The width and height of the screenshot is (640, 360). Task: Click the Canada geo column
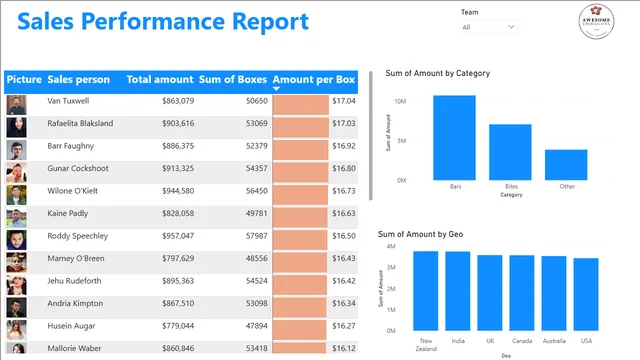point(522,293)
